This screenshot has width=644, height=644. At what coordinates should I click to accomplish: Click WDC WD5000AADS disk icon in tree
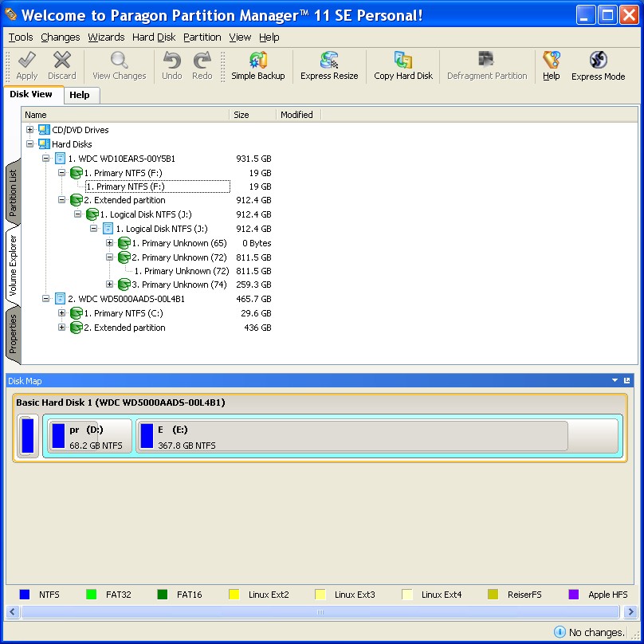tap(60, 299)
